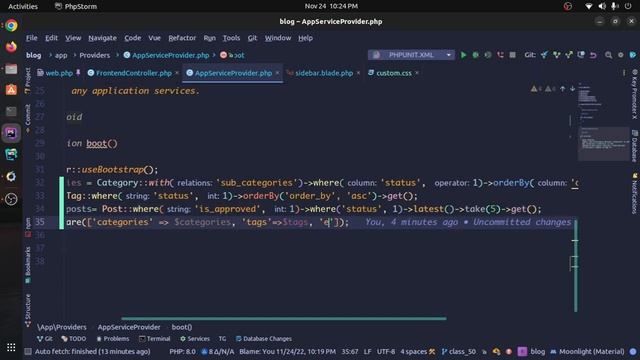Open the Git tool window button
Viewport: 640px width, 360px height.
(45, 339)
